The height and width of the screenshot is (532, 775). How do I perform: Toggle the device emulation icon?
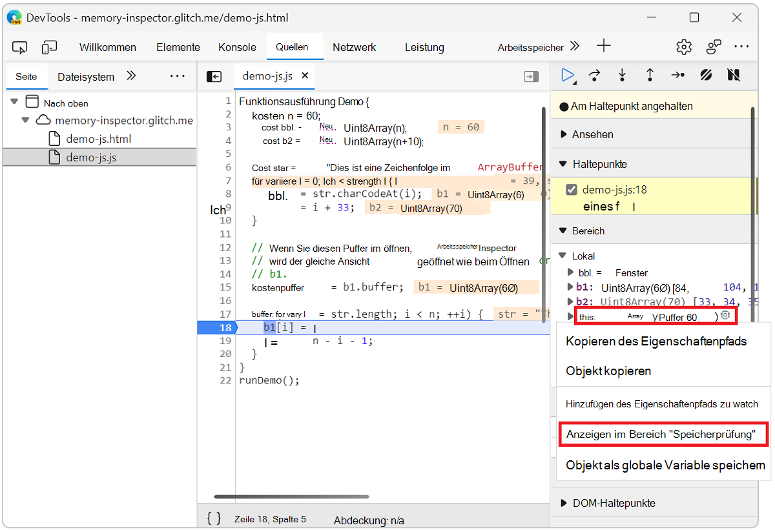tap(49, 47)
